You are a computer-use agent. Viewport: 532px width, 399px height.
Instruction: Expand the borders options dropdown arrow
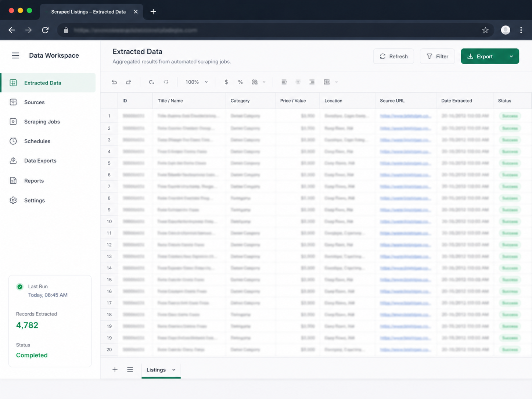pos(337,82)
